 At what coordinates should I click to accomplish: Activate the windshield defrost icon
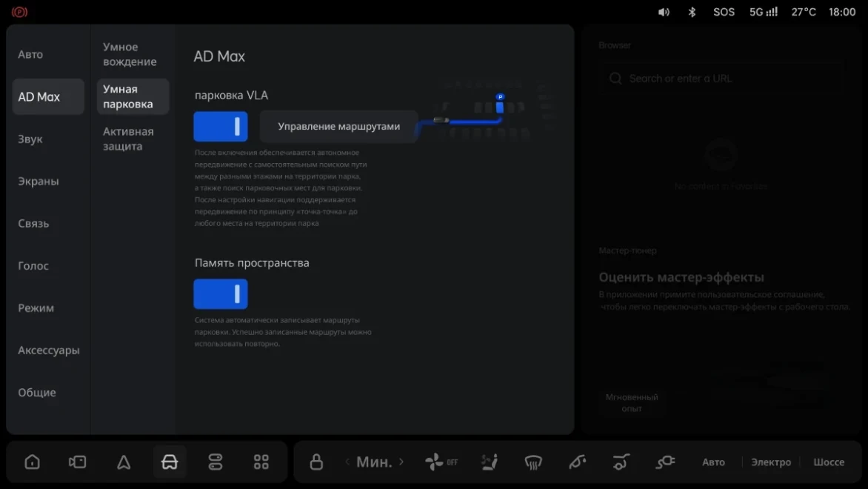click(533, 462)
